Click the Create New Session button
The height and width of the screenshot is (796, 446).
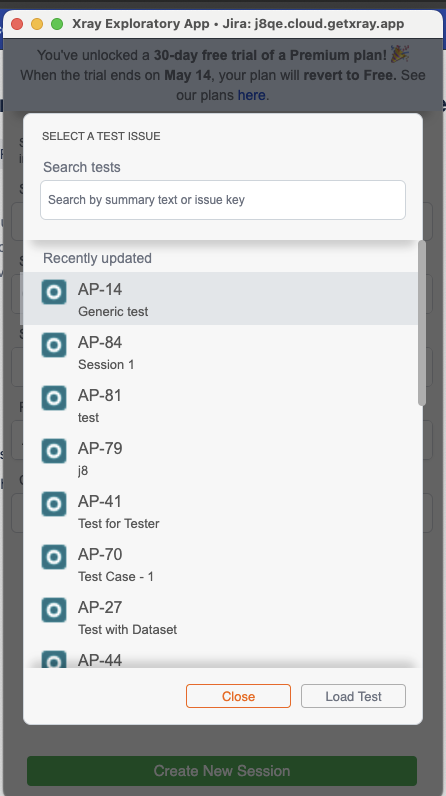point(222,771)
